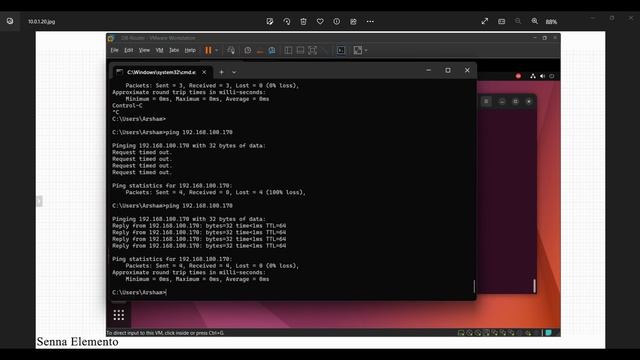The image size is (640, 360).
Task: Expand the stretch guest dropdown arrow
Action: pos(366,50)
